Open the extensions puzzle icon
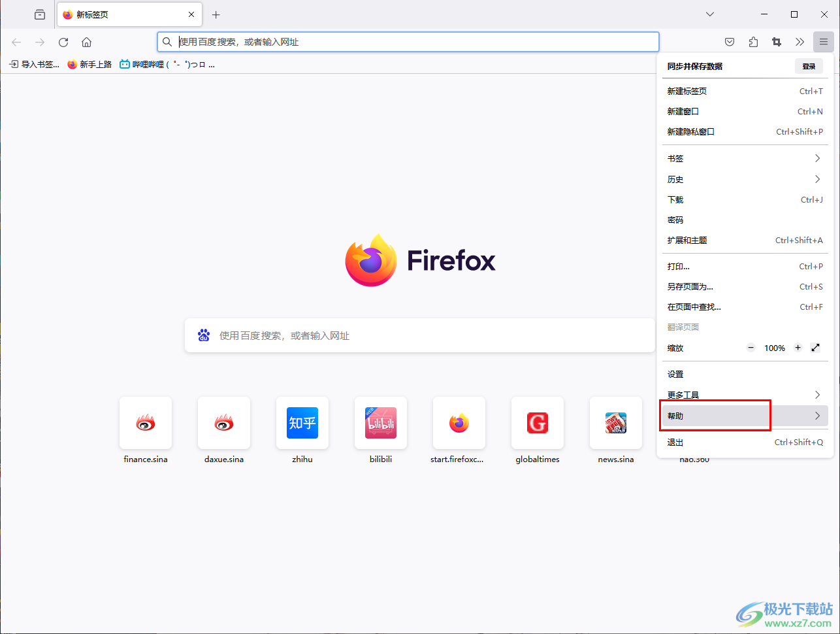 (x=753, y=42)
